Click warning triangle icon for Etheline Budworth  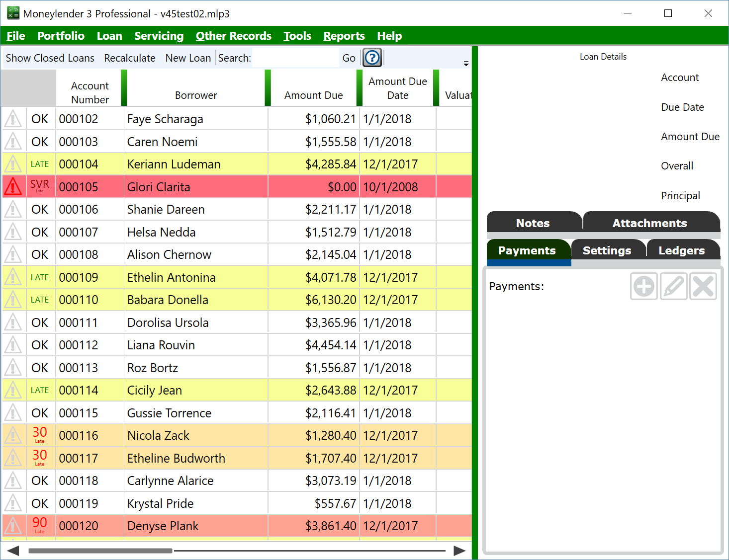click(x=13, y=458)
